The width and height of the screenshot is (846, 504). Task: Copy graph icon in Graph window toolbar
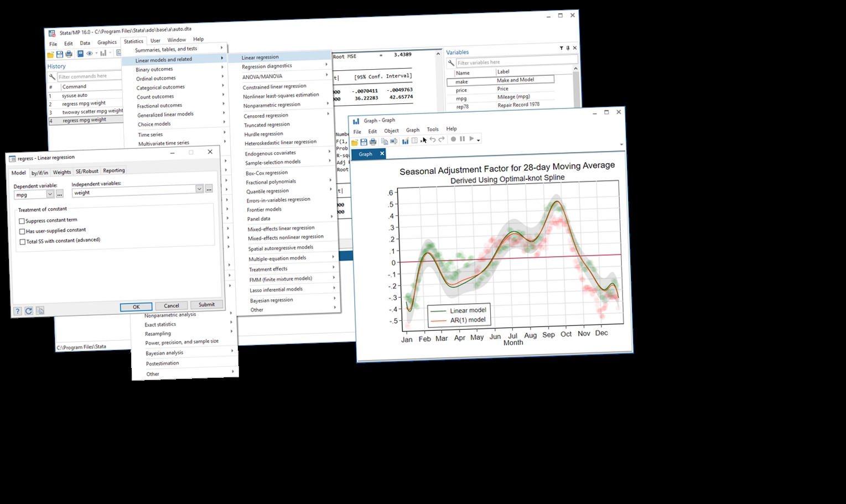(x=385, y=141)
